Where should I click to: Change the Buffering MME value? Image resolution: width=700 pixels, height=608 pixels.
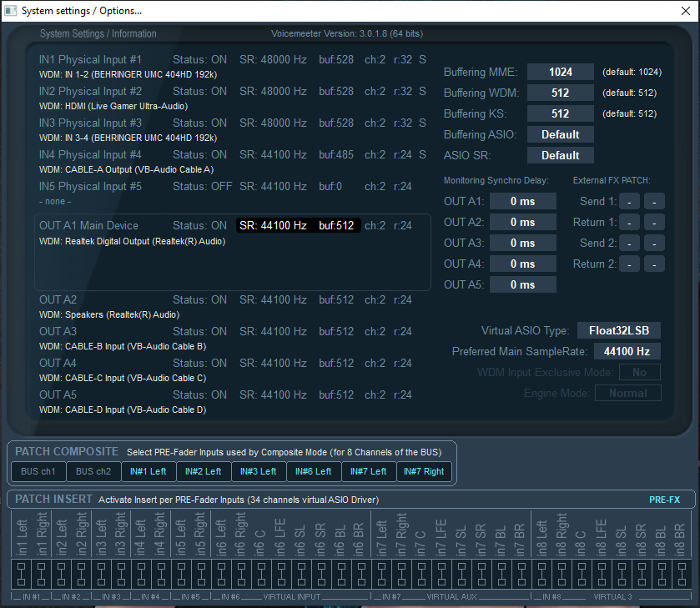tap(560, 72)
